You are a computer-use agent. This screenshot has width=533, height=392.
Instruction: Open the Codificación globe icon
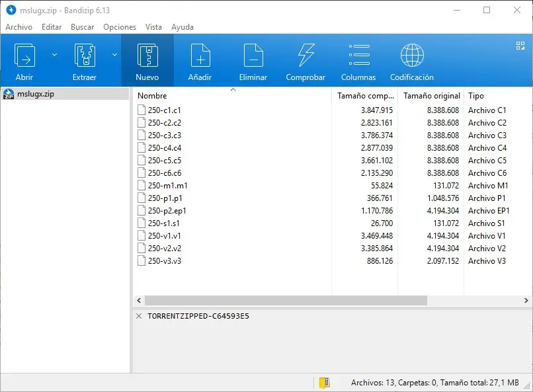pos(412,55)
